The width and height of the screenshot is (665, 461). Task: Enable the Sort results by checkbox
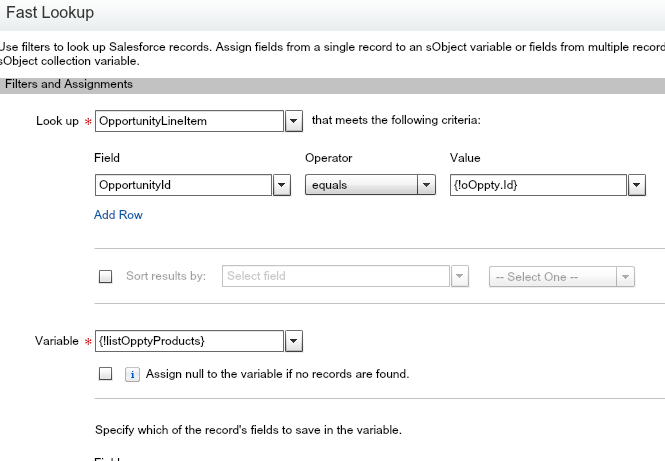(105, 277)
